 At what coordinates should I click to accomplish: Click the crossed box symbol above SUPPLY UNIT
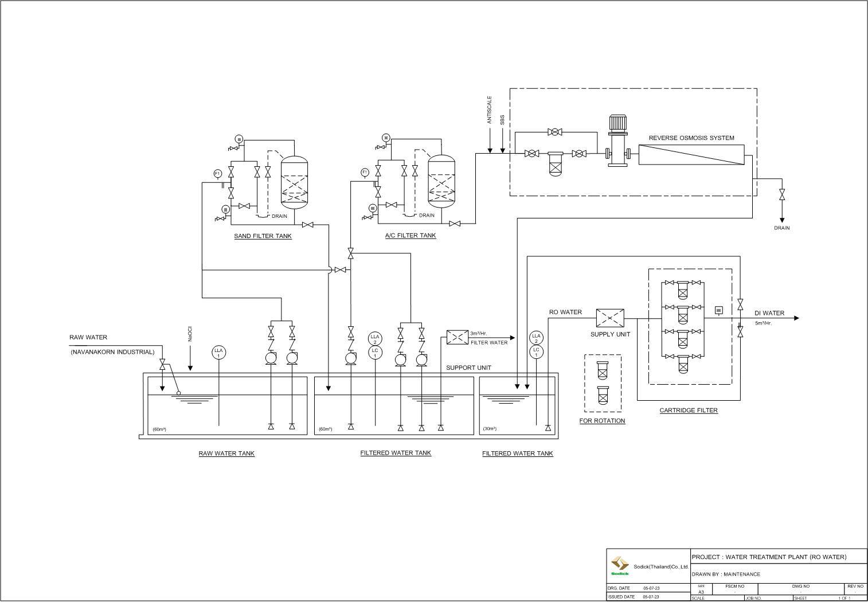point(610,318)
